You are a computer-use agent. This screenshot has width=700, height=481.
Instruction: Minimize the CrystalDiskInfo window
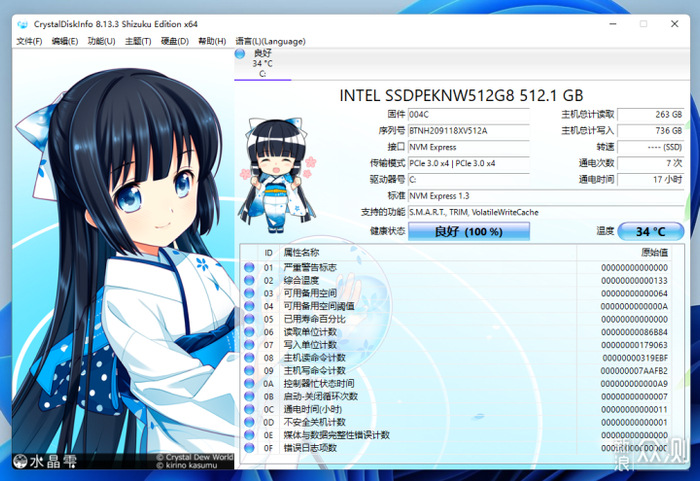613,24
